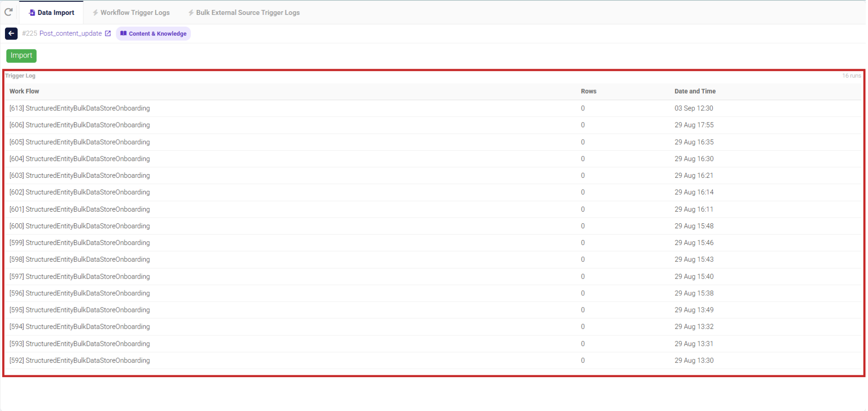Image resolution: width=868 pixels, height=411 pixels.
Task: Select workflow run [598] row
Action: [x=433, y=260]
